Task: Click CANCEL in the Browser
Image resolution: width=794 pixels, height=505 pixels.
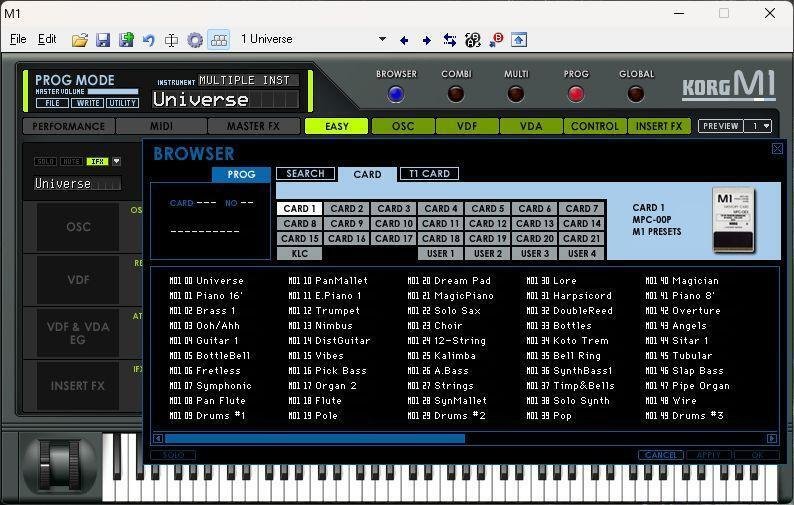Action: 661,455
